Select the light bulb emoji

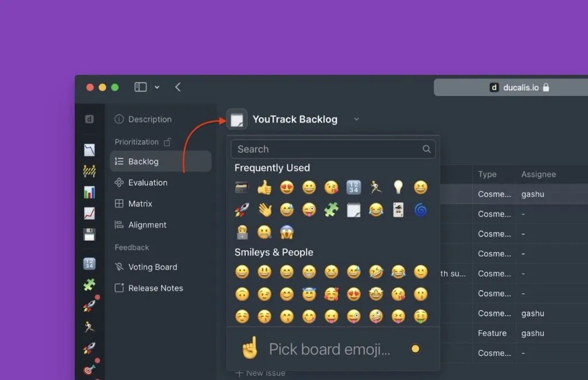click(397, 187)
